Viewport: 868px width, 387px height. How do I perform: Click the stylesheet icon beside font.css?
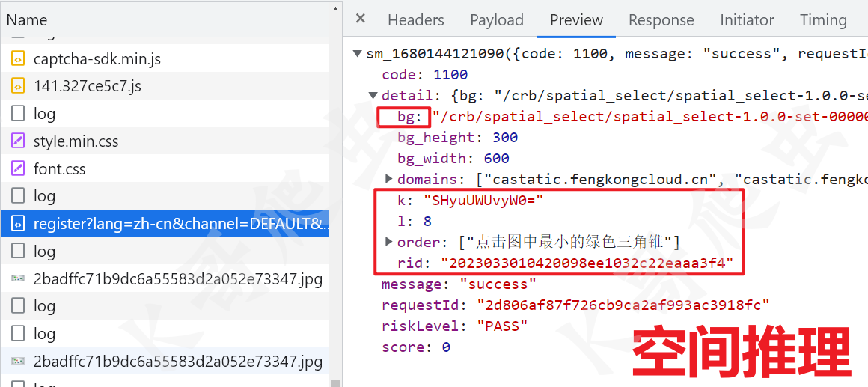18,169
